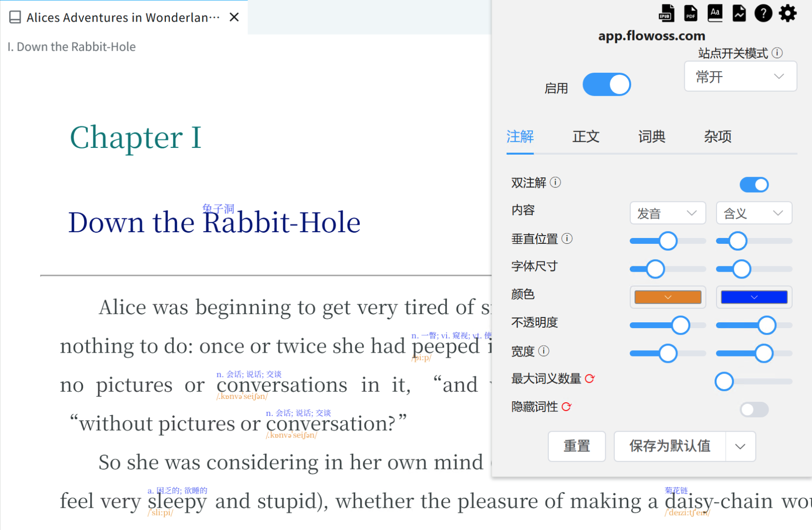The image size is (812, 530).
Task: Close the Alices Adventures in Wonderland tab
Action: point(234,17)
